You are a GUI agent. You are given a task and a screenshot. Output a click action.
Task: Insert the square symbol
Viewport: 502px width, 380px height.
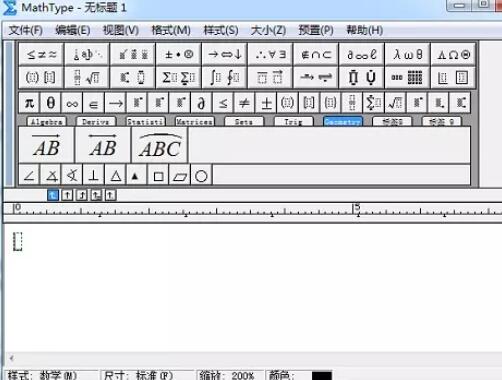point(158,175)
